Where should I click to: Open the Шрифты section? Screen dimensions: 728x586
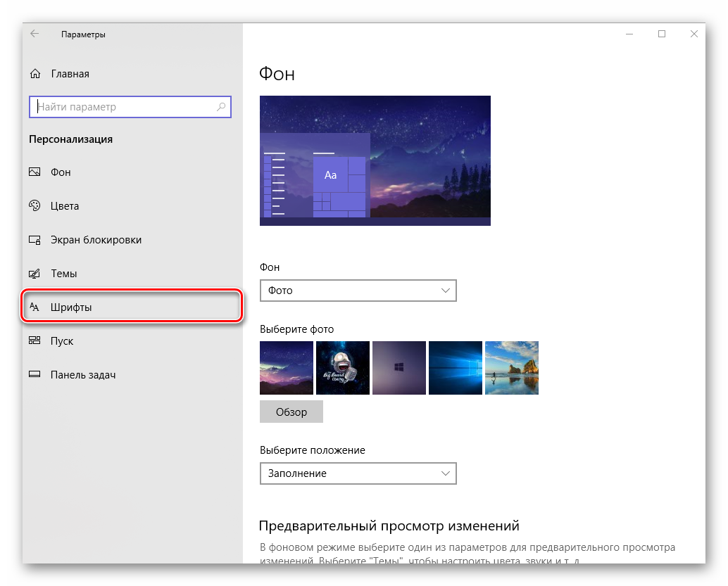pos(132,307)
